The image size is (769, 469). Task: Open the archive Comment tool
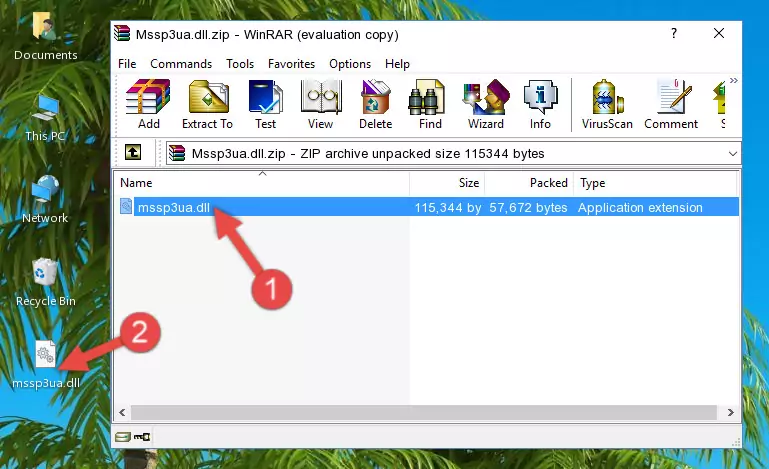(671, 104)
